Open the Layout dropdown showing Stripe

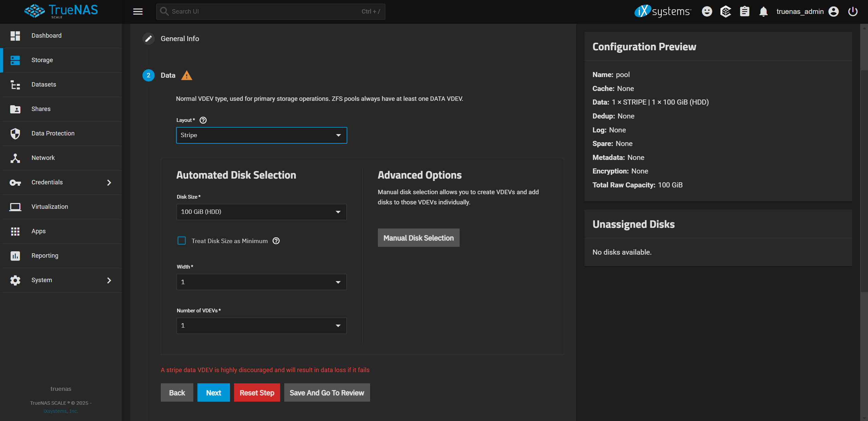pos(261,135)
